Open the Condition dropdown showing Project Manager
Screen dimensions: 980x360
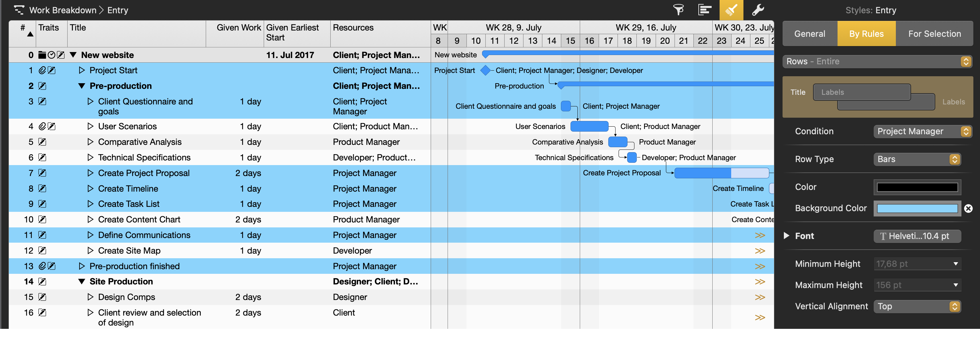[923, 131]
